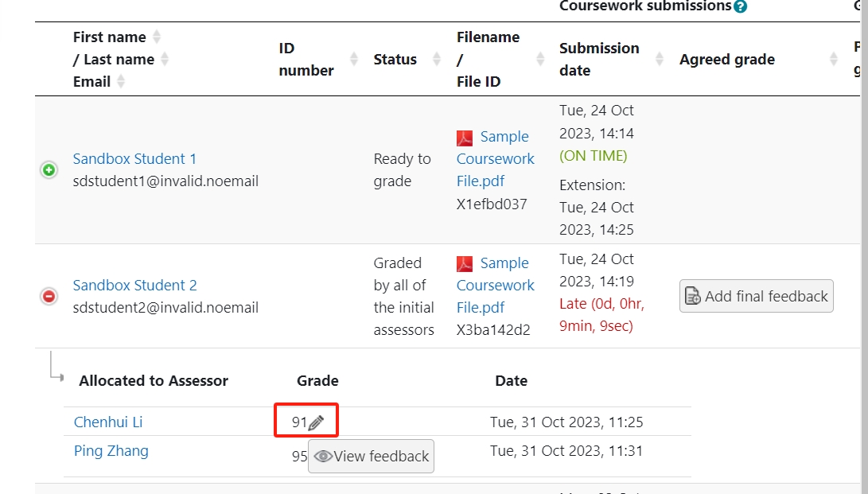Viewport: 868px width, 494px height.
Task: Open help for Coursework submissions
Action: pos(740,6)
